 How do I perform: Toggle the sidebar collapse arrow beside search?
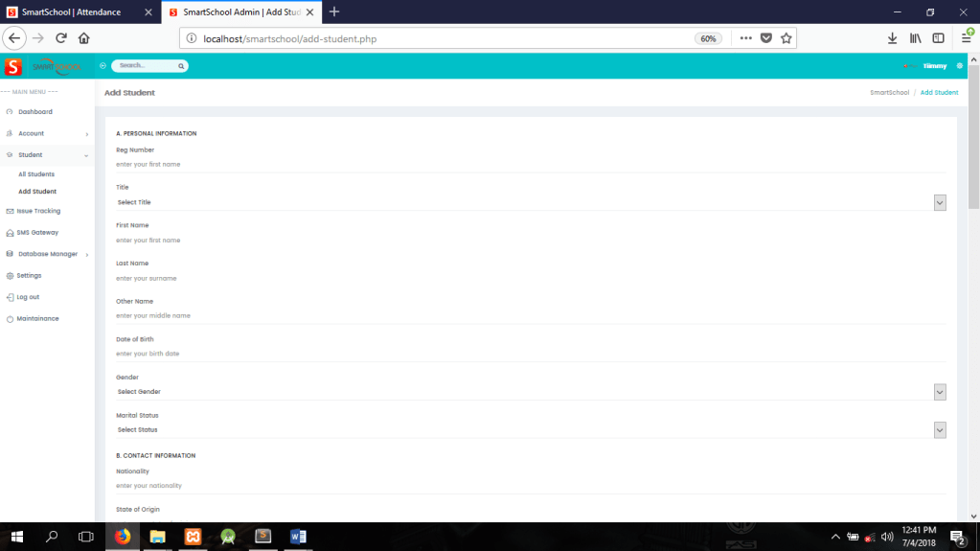103,66
